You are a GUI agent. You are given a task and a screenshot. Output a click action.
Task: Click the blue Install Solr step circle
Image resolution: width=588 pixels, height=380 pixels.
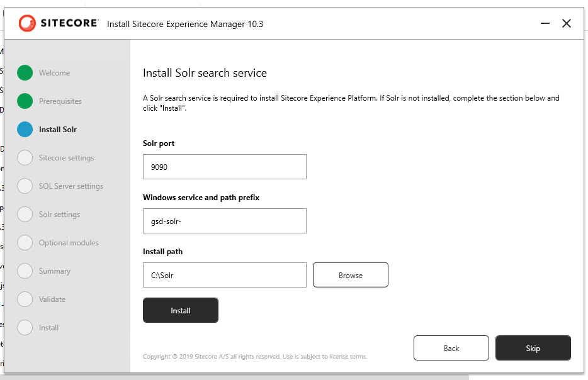tap(25, 130)
